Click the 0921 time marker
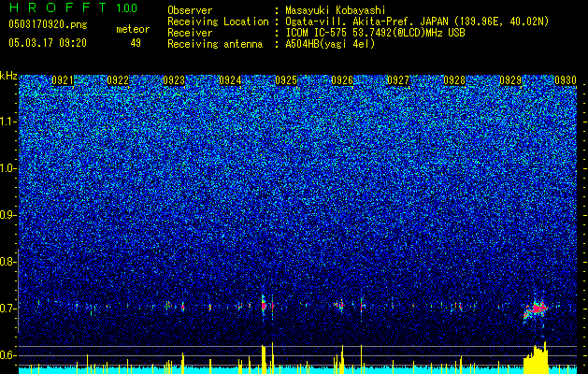The height and width of the screenshot is (374, 588). 63,80
